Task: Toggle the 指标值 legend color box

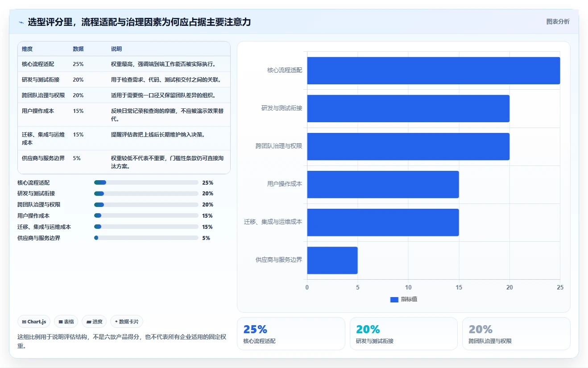Action: click(394, 299)
